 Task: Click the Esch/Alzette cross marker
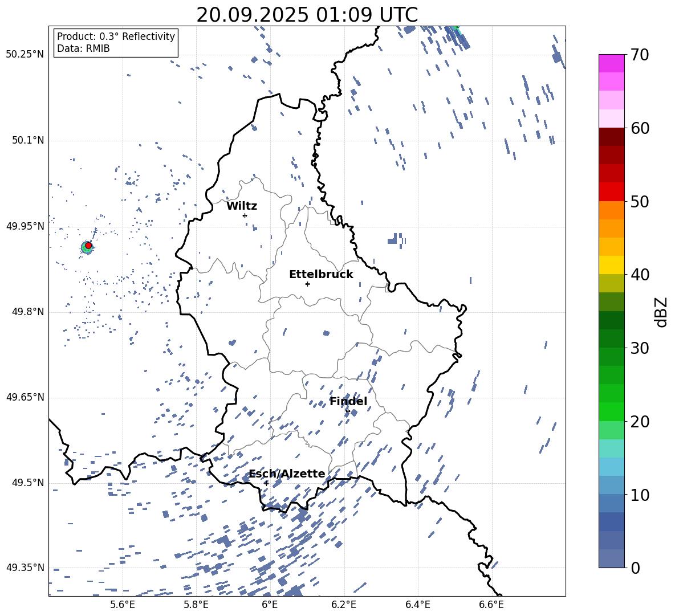pyautogui.click(x=266, y=483)
